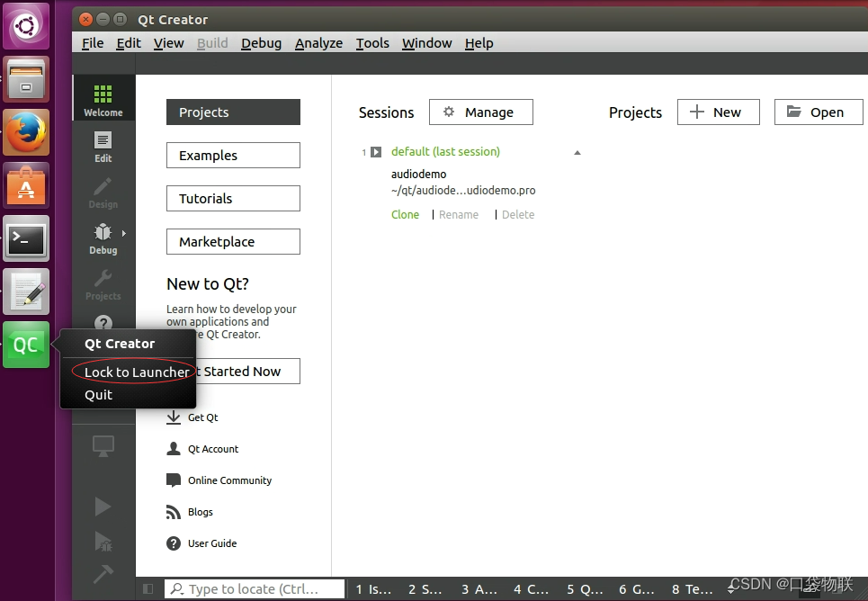Image resolution: width=868 pixels, height=601 pixels.
Task: Collapse the default session details arrow
Action: click(577, 152)
